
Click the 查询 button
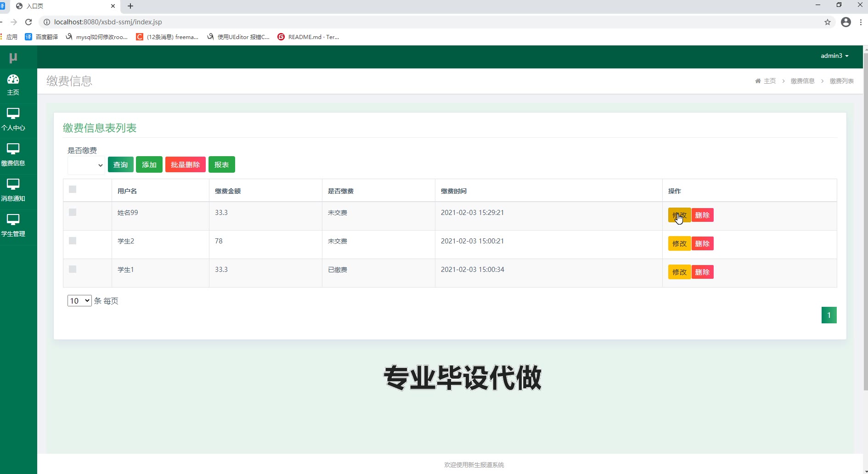tap(121, 164)
